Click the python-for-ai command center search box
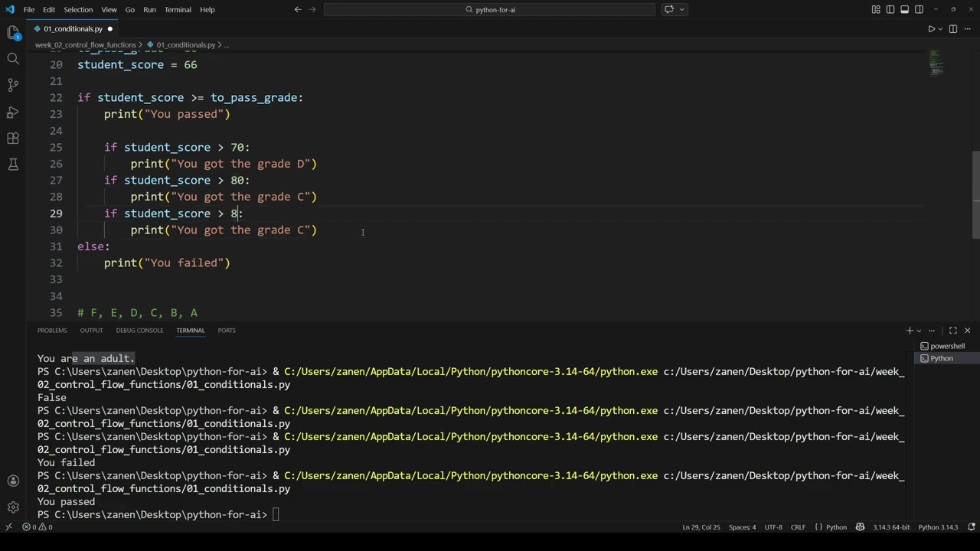 tap(490, 9)
